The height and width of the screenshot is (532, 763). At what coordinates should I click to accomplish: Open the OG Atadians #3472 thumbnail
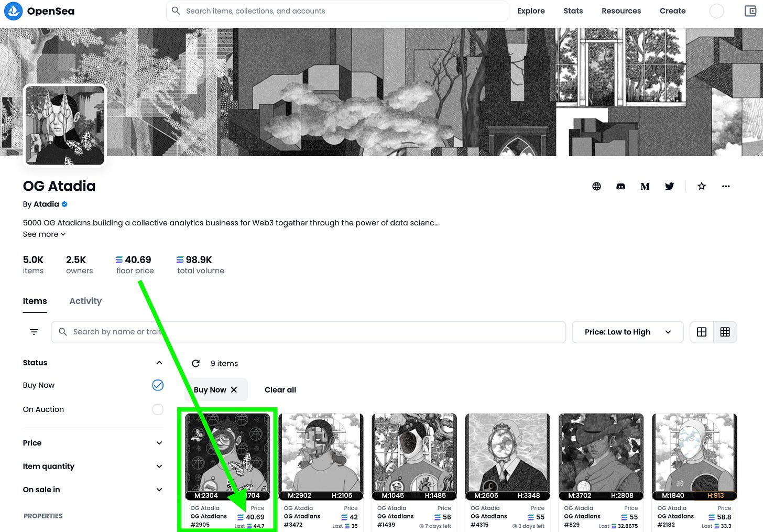321,457
